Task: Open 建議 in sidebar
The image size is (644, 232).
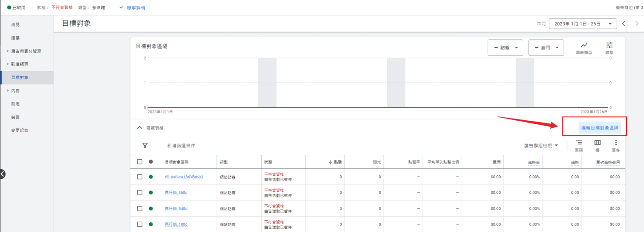Action: point(15,38)
